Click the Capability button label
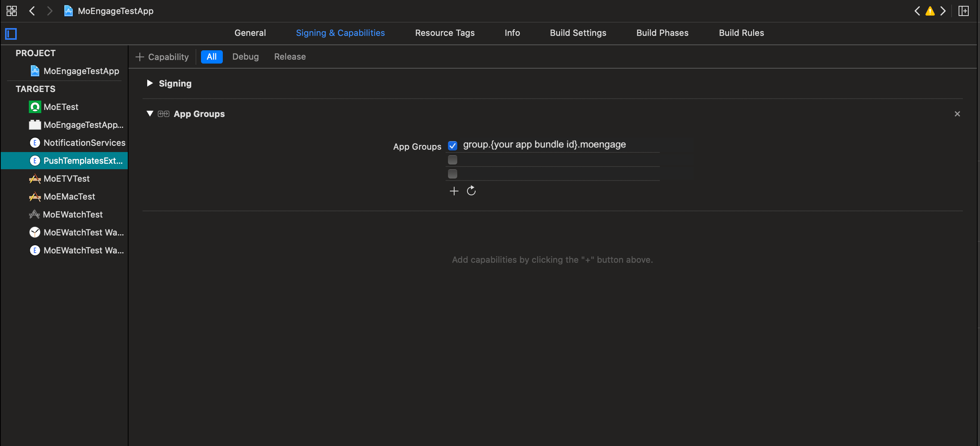 click(x=168, y=57)
